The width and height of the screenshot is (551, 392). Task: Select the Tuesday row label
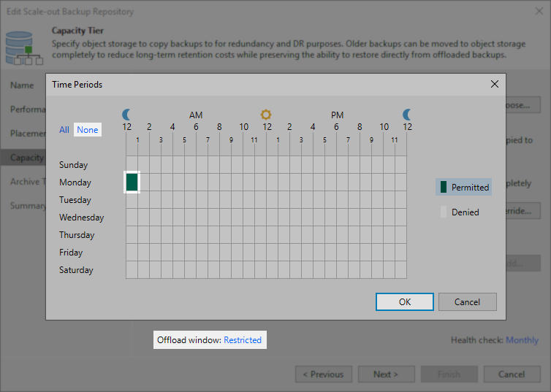(x=75, y=200)
